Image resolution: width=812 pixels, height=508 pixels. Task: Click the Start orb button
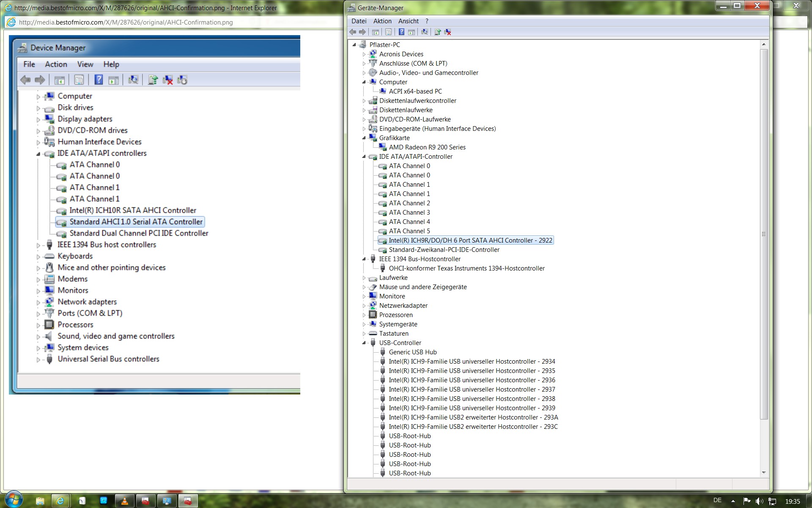13,500
